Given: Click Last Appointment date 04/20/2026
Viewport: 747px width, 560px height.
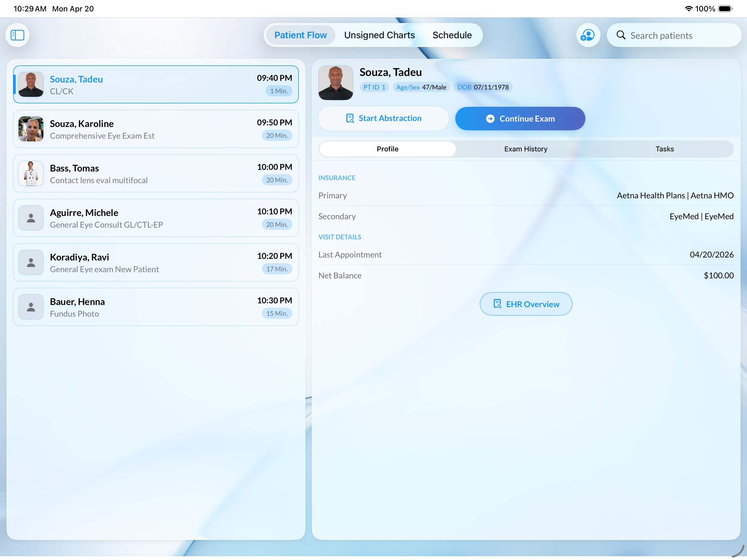Looking at the screenshot, I should point(711,254).
